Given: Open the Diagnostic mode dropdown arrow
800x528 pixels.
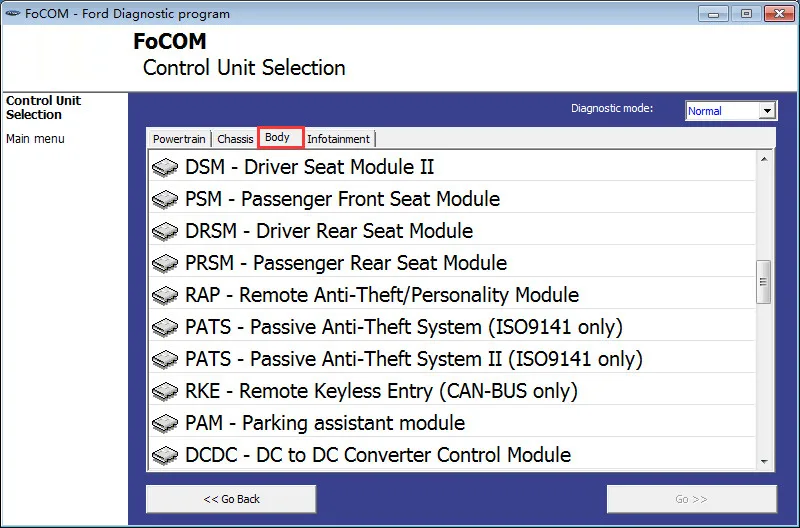Looking at the screenshot, I should [x=767, y=111].
